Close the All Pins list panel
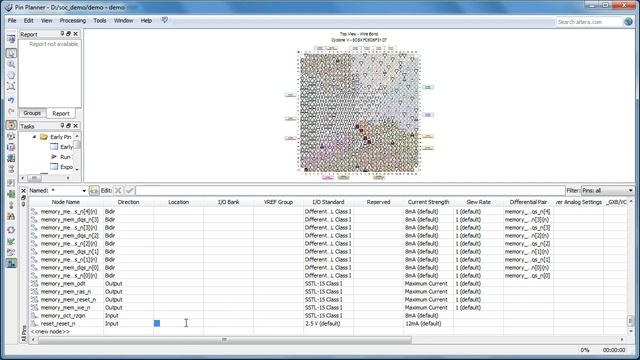The width and height of the screenshot is (640, 360). (23, 191)
